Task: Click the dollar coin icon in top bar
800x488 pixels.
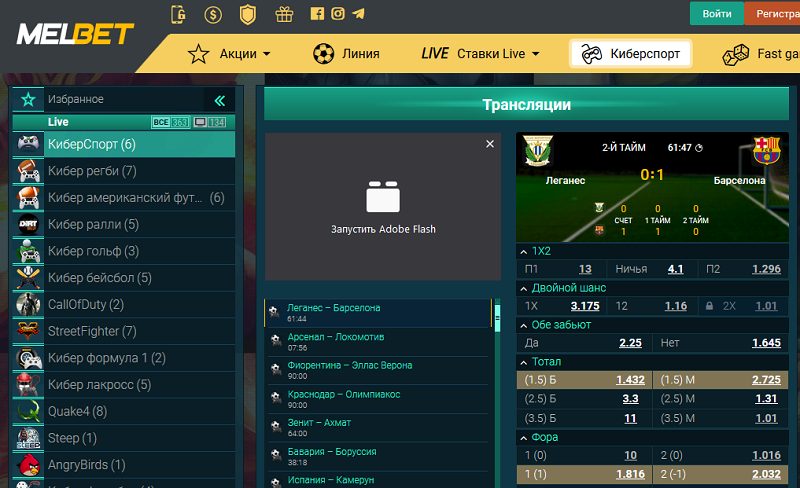Action: point(213,14)
